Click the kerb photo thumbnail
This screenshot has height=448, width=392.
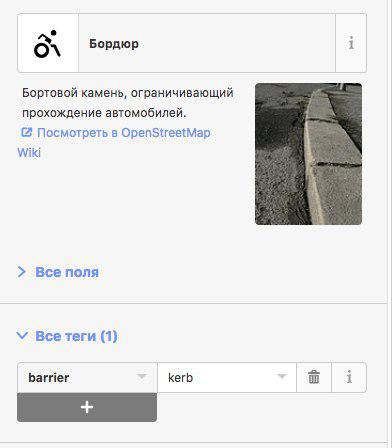[x=308, y=154]
